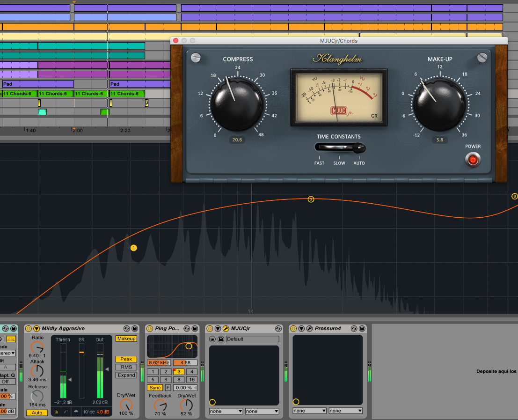
Task: Click the Ping Pong Delay hot-swap icon
Action: 187,329
